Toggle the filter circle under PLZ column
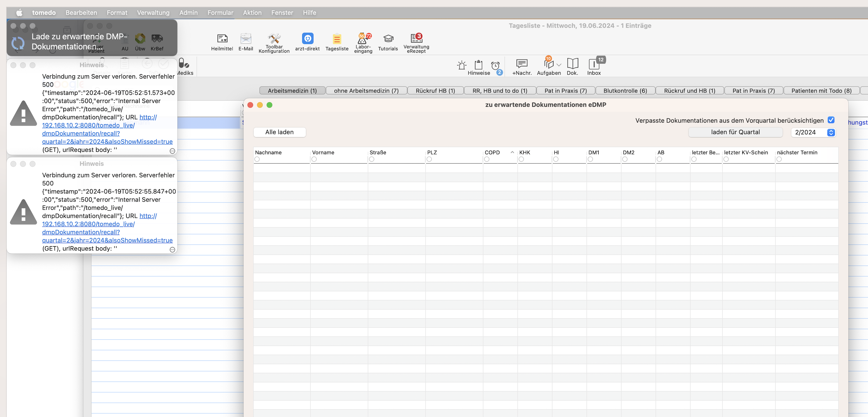 [429, 159]
